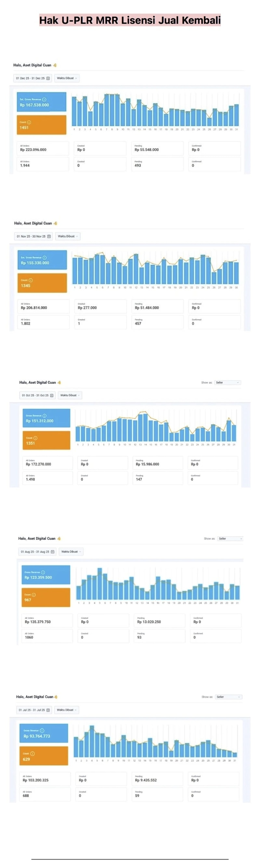Click the blue Rp 167.538.000 gross revenue tile
260x868 pixels.
[x=42, y=102]
